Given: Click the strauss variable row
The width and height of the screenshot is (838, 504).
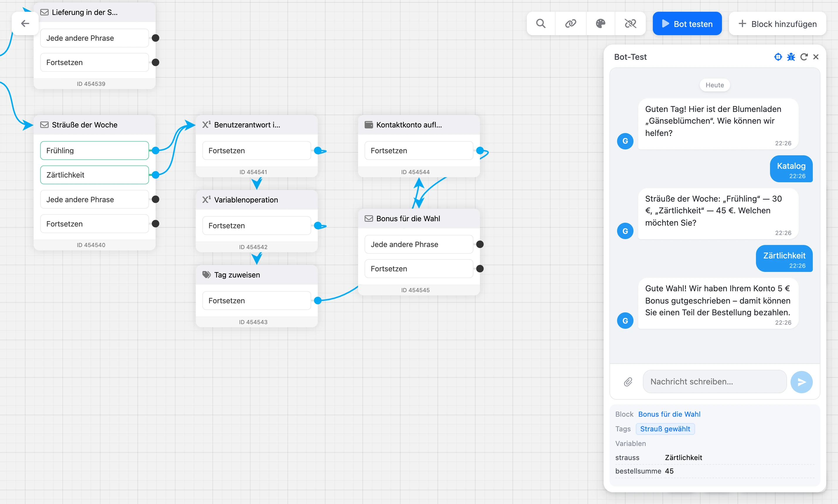Looking at the screenshot, I should coord(715,457).
